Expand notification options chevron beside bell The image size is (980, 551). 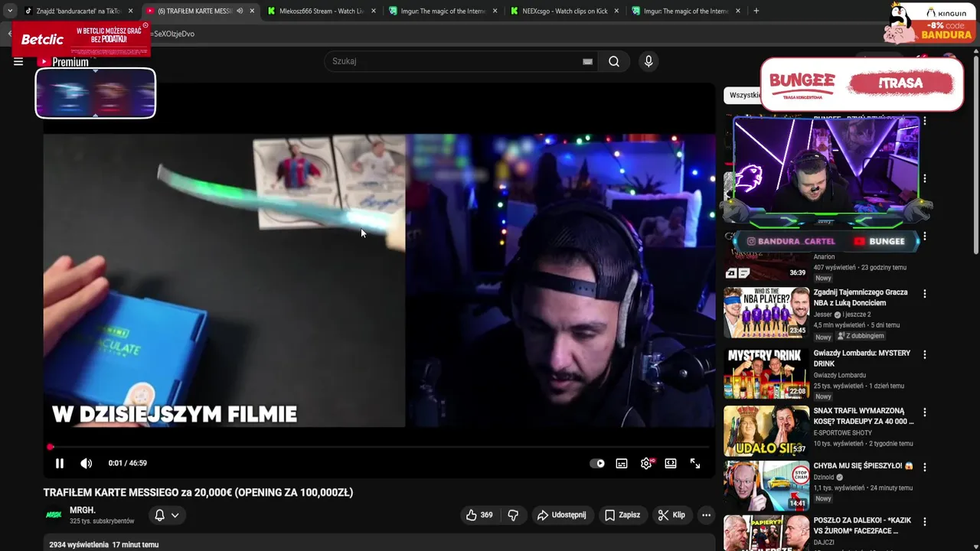(x=175, y=515)
